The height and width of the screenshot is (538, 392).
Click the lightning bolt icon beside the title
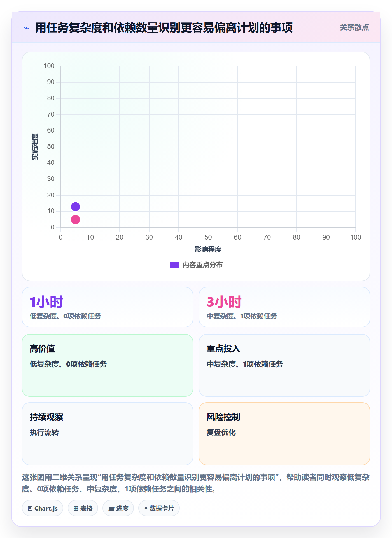click(27, 28)
